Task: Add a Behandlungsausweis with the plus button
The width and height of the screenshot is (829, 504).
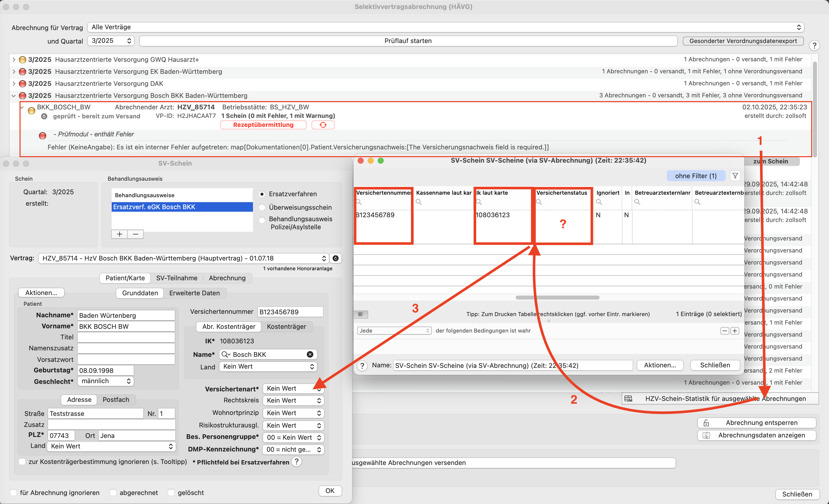Action: (119, 234)
